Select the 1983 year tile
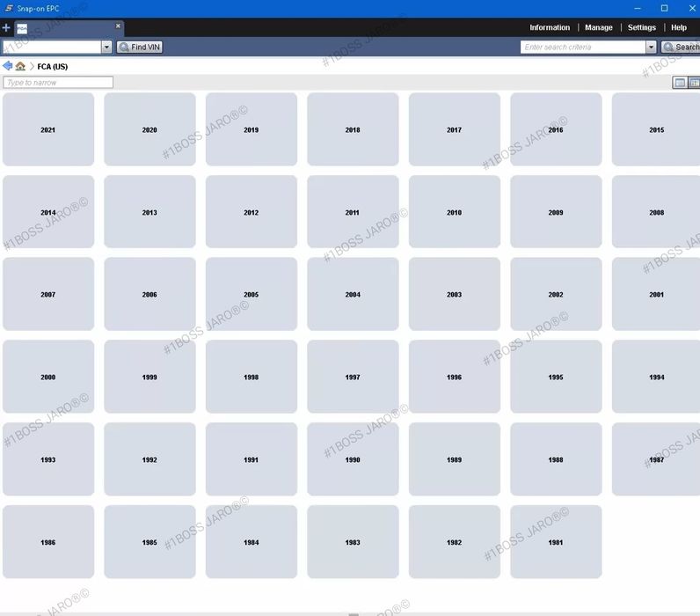The width and height of the screenshot is (700, 616). 353,542
